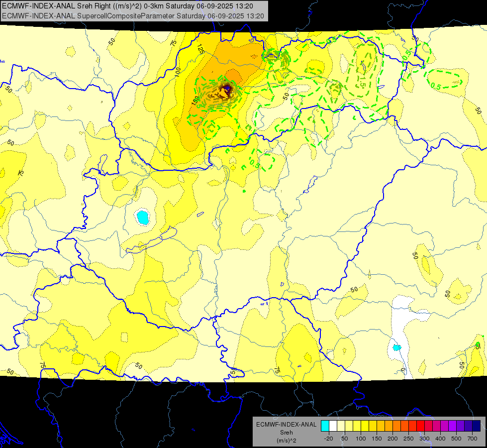Click the 100 contour label on the map
Viewport: 487px width, 448px height.
178,72
